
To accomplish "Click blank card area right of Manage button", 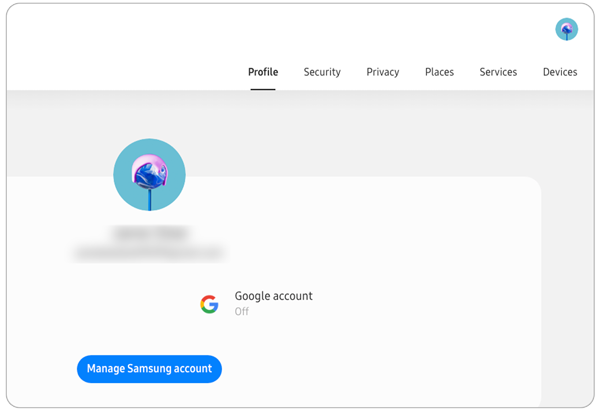I will pos(380,368).
